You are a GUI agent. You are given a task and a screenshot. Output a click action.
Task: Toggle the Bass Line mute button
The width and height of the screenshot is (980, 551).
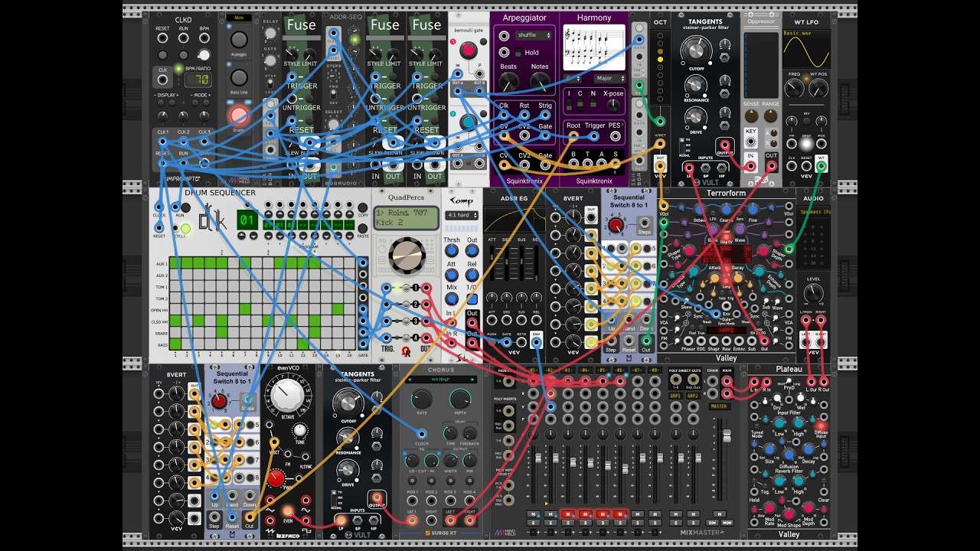(239, 77)
